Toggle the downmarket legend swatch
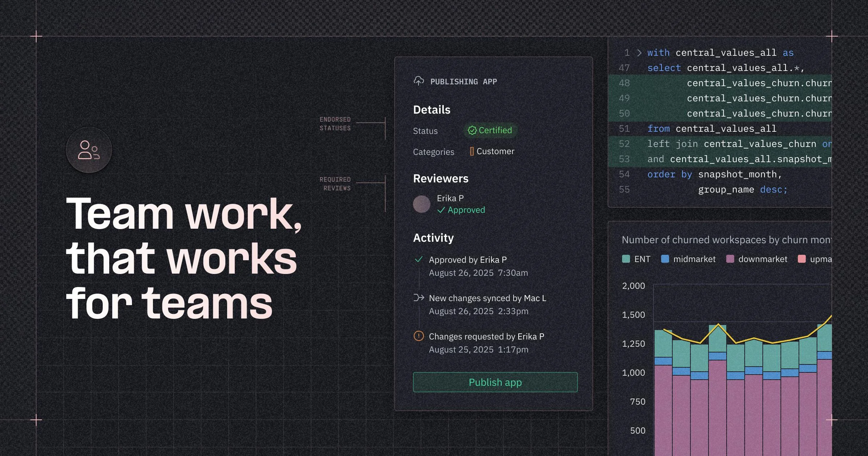 click(x=730, y=259)
